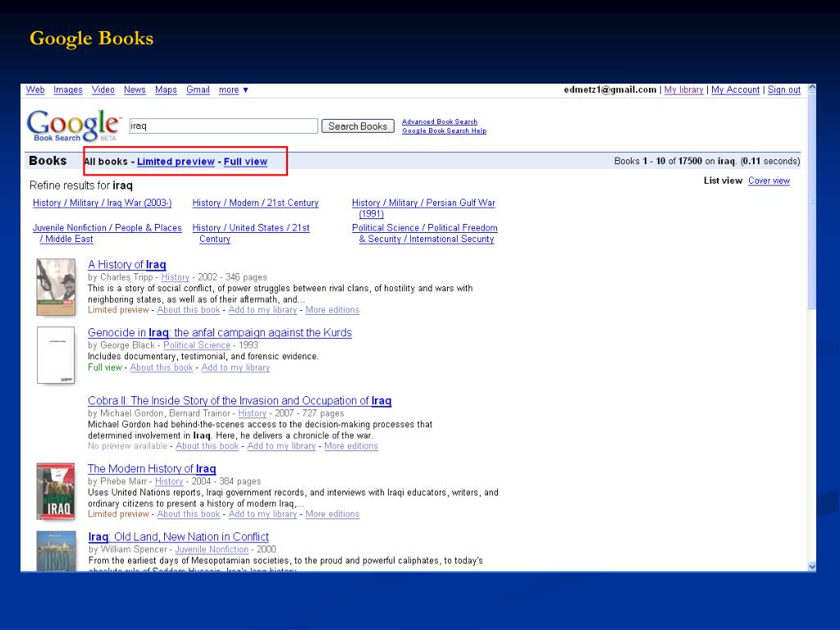
Task: Click Political Science category under George Black
Action: tap(197, 345)
